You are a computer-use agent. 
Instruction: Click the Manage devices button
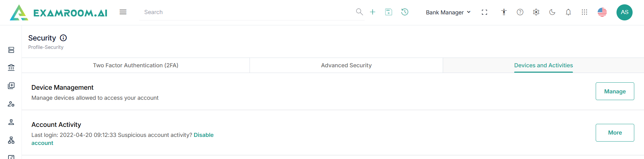click(614, 91)
